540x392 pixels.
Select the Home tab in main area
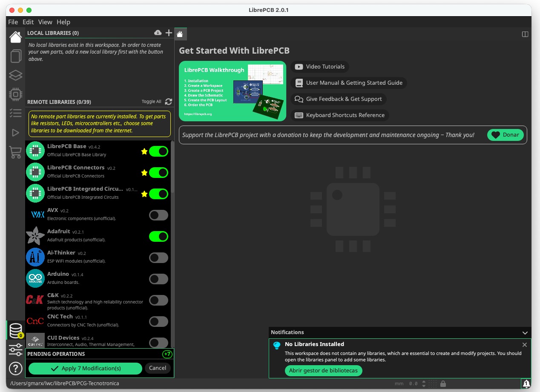(180, 34)
